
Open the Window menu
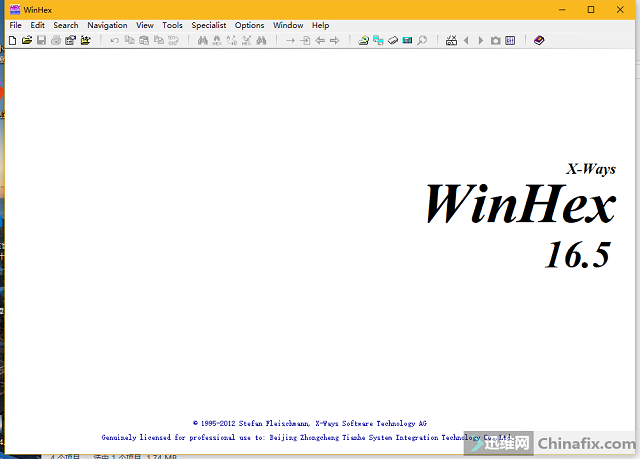point(288,25)
